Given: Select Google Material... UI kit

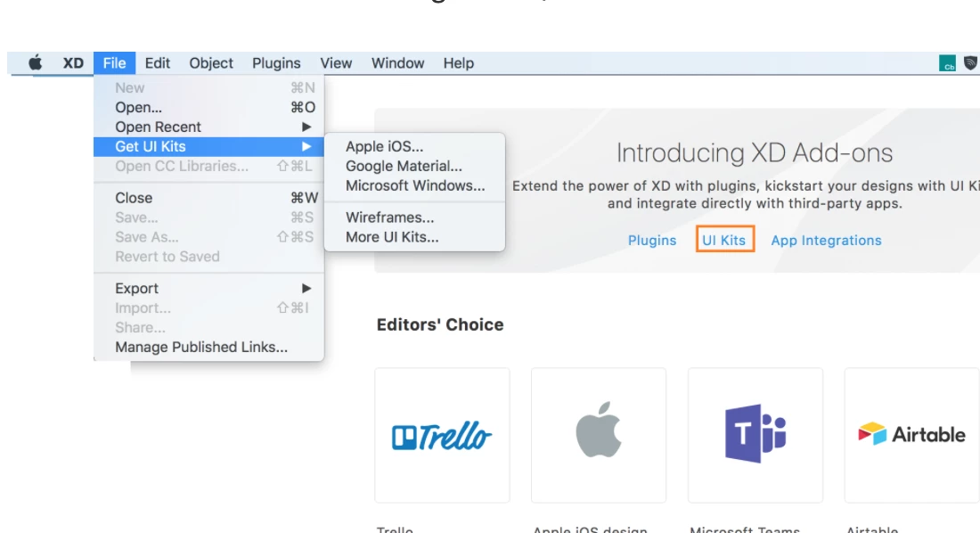Looking at the screenshot, I should tap(414, 166).
